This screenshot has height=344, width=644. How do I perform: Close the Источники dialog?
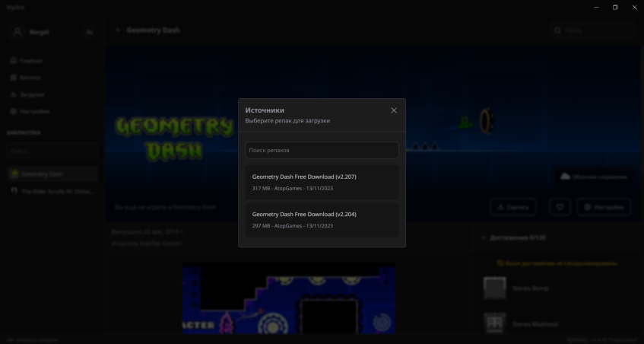click(x=394, y=110)
